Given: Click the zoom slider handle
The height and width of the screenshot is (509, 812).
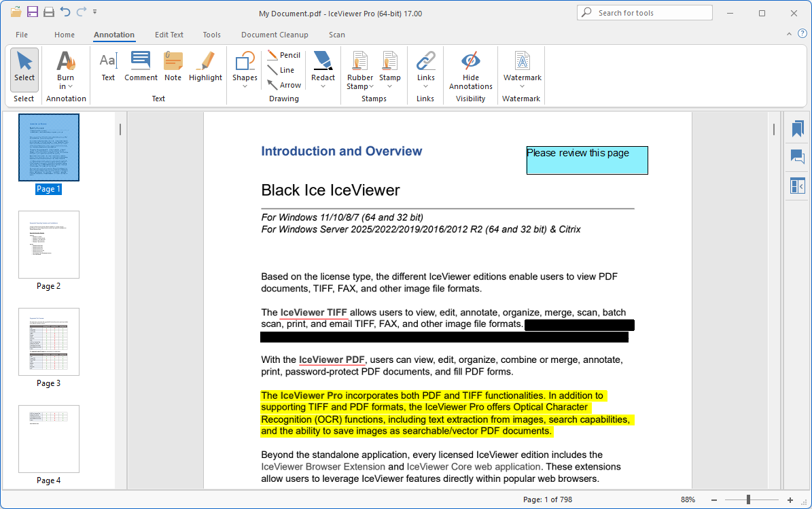Looking at the screenshot, I should pyautogui.click(x=748, y=499).
